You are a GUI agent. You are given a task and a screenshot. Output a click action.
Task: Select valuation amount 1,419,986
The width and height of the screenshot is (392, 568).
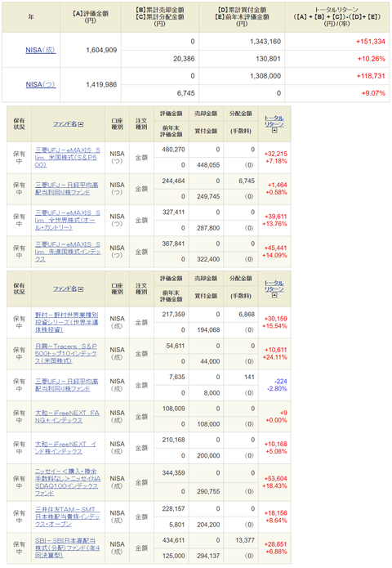[x=101, y=84]
